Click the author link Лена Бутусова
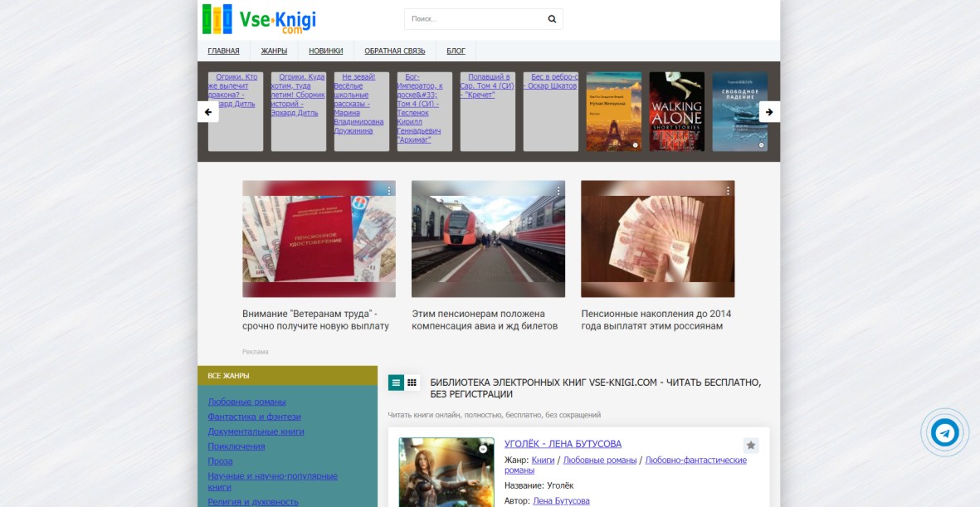980x507 pixels. click(x=561, y=501)
